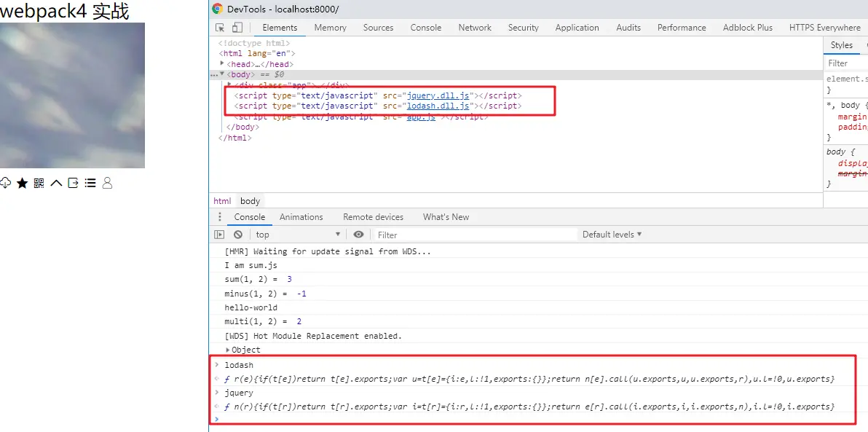The image size is (868, 432).
Task: Open the Application tab
Action: 577,28
